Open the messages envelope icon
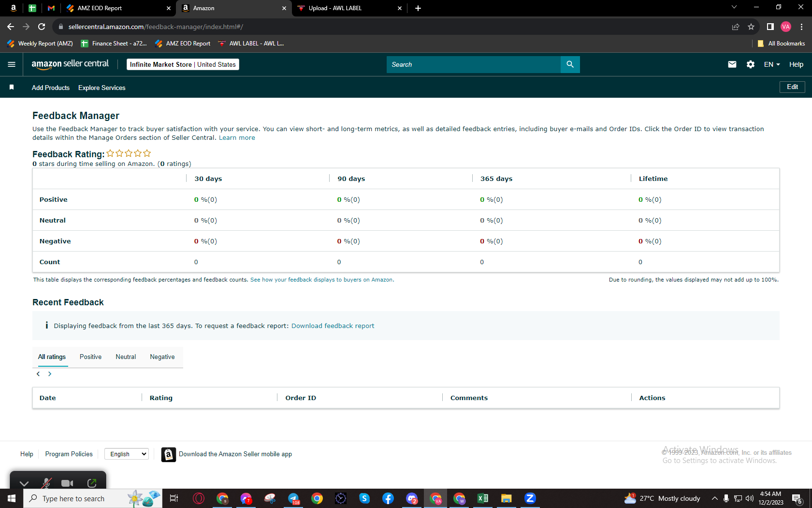Image resolution: width=812 pixels, height=508 pixels. coord(732,64)
